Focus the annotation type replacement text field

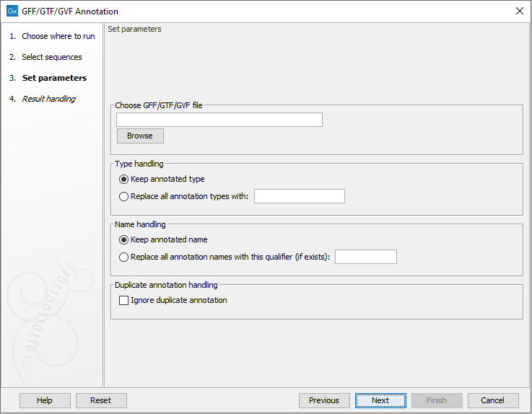tap(299, 196)
